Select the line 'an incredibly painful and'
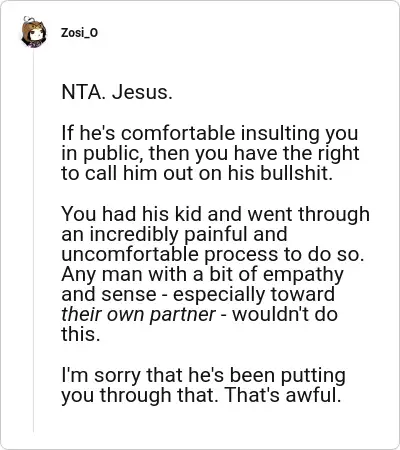 (x=174, y=234)
